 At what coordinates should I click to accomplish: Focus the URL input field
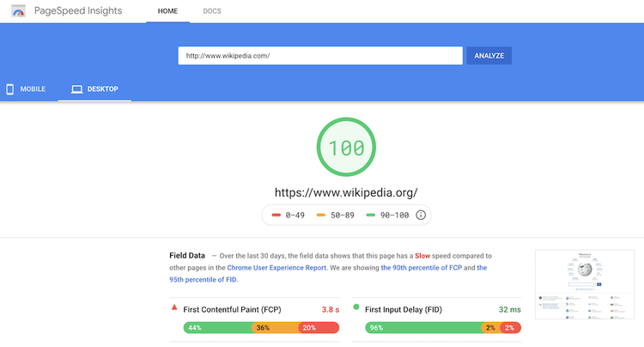[x=320, y=56]
